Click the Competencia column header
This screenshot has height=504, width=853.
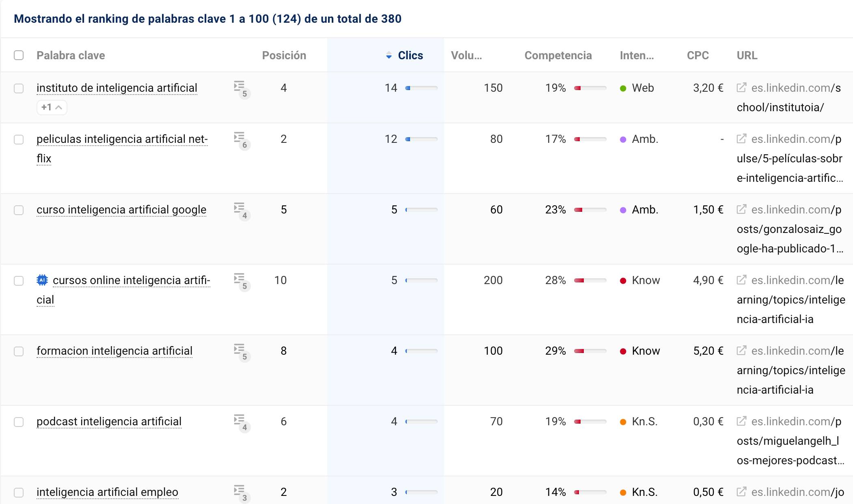[x=558, y=55]
